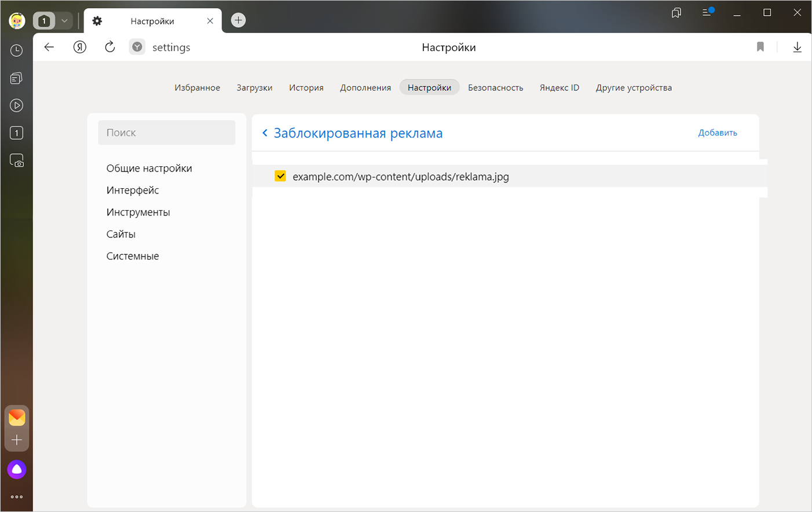Screen dimensions: 812x512
Task: Open the sidebar tab counter icon
Action: (17, 133)
